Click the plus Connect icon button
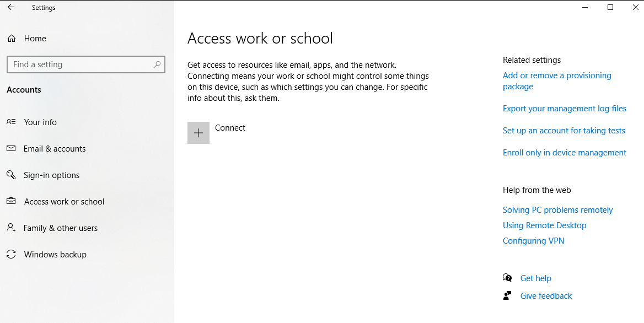This screenshot has width=644, height=323. tap(198, 133)
